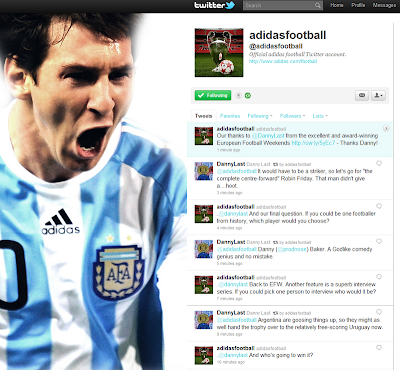Expand the Followers tab dropdown
400x370 pixels.
coord(292,116)
